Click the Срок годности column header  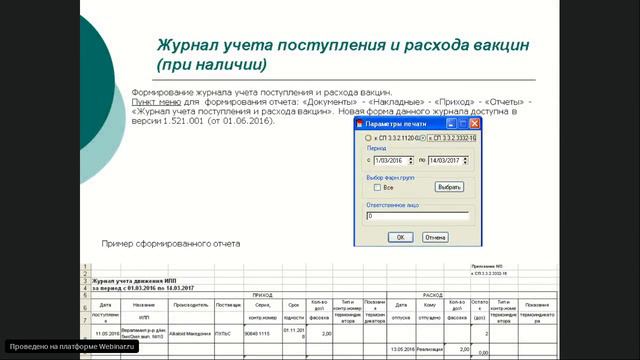pyautogui.click(x=294, y=311)
